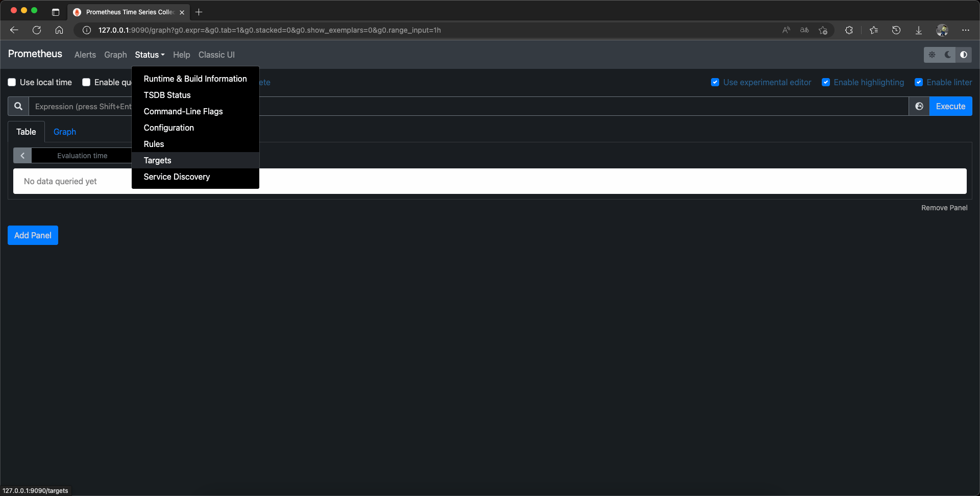This screenshot has height=496, width=980.
Task: Open Service Discovery page
Action: (195, 177)
